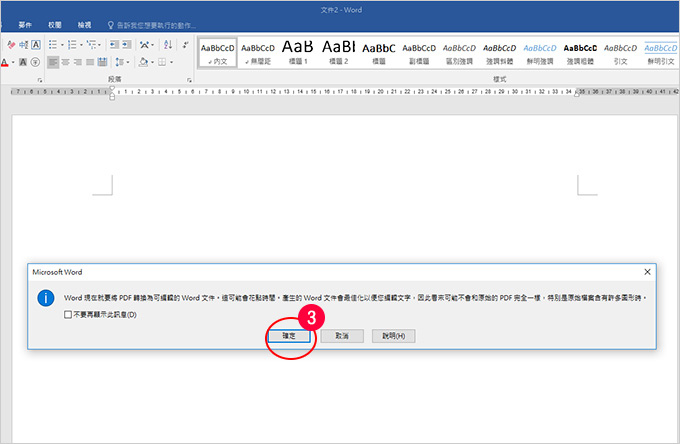Toggle distributed text alignment
This screenshot has height=444, width=680.
102,62
